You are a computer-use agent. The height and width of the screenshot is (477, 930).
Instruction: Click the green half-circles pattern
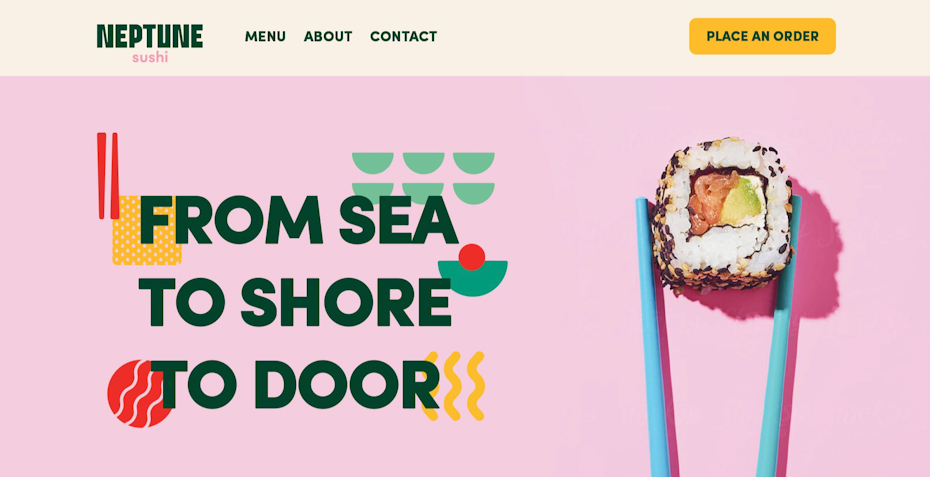click(x=423, y=177)
